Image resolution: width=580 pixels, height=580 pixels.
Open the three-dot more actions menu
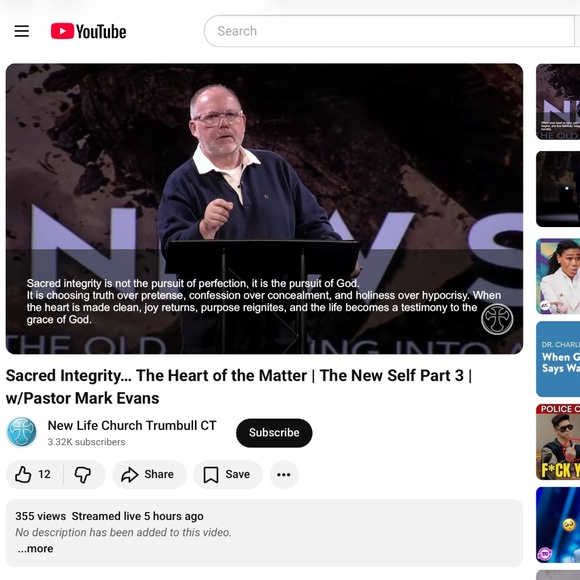[x=284, y=474]
